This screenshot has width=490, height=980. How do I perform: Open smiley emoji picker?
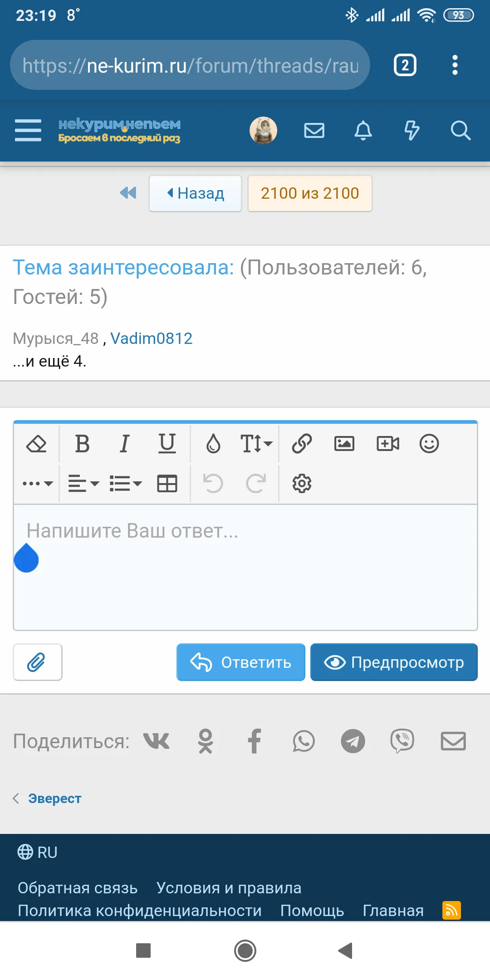(429, 444)
